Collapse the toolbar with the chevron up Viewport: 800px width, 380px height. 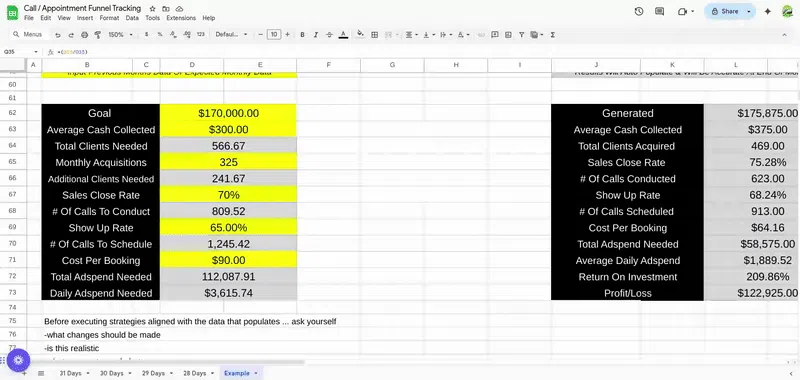point(784,35)
